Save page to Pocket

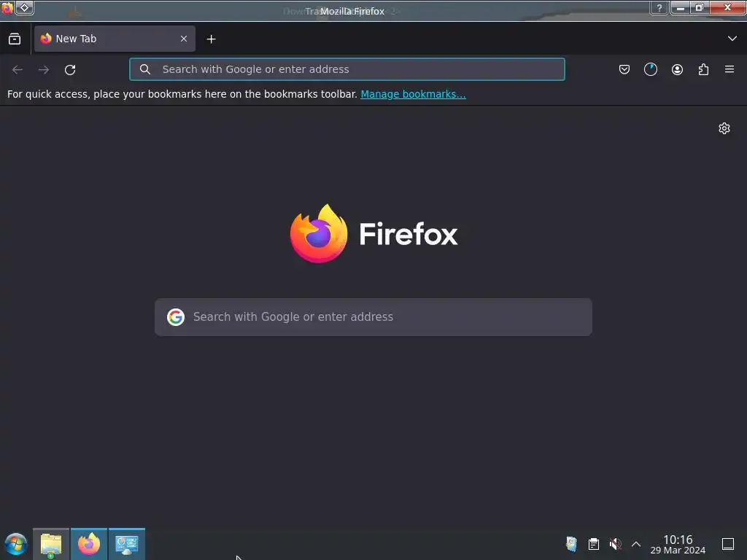click(624, 69)
